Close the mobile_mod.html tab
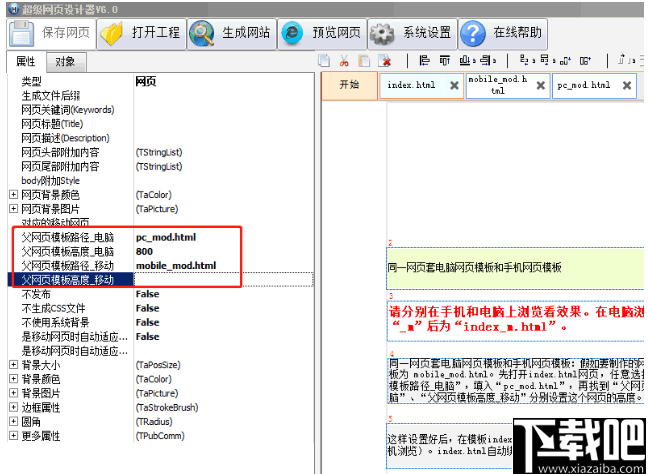This screenshot has height=474, width=648. click(541, 86)
